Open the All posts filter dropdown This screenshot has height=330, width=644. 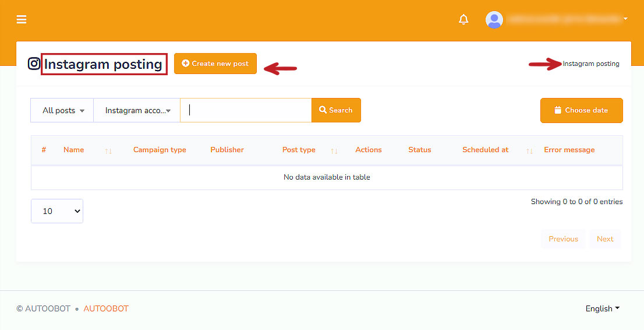pyautogui.click(x=62, y=110)
